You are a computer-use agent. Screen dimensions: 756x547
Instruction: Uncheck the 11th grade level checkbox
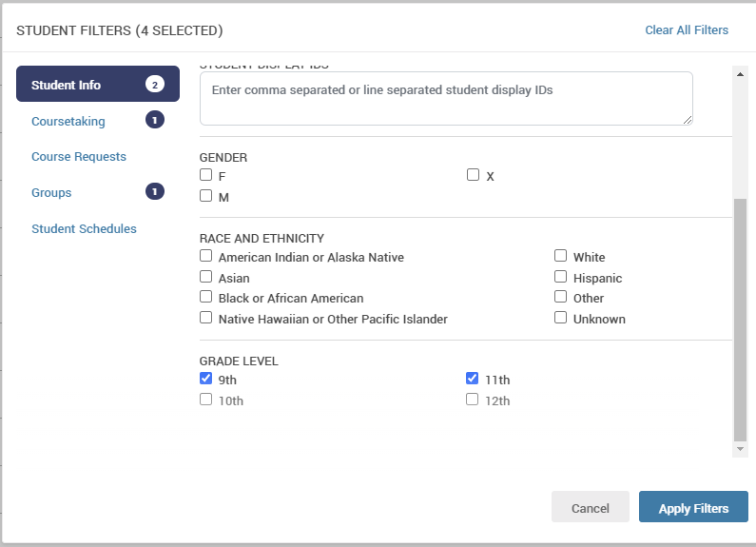473,379
